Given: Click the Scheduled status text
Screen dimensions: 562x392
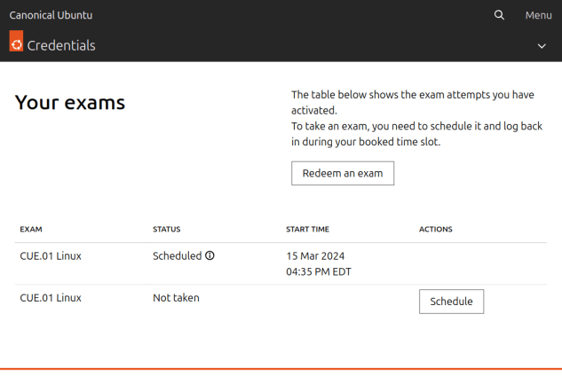Looking at the screenshot, I should tap(178, 256).
